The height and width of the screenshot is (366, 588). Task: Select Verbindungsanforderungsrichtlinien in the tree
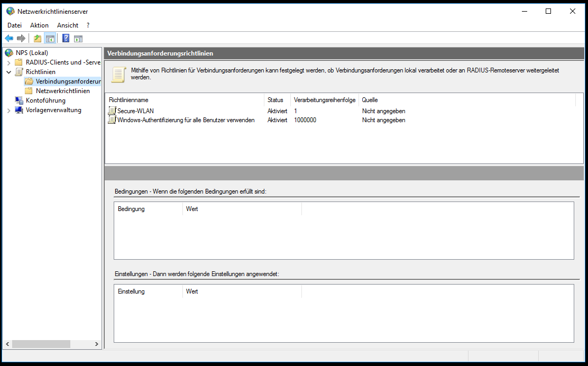click(x=68, y=81)
